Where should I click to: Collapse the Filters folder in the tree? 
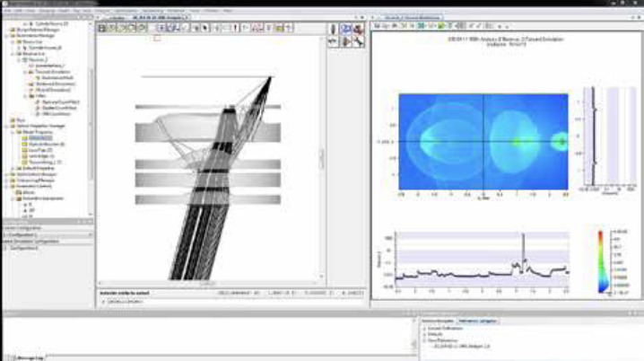coord(25,97)
